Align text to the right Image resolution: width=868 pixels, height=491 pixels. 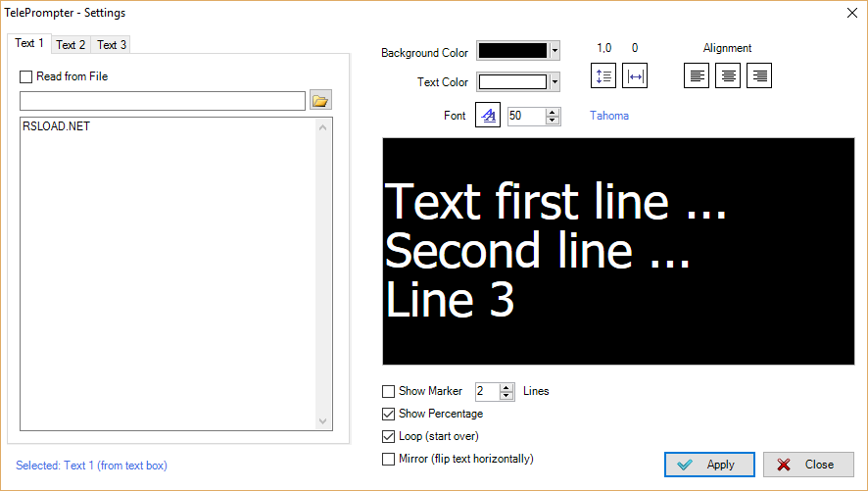759,75
